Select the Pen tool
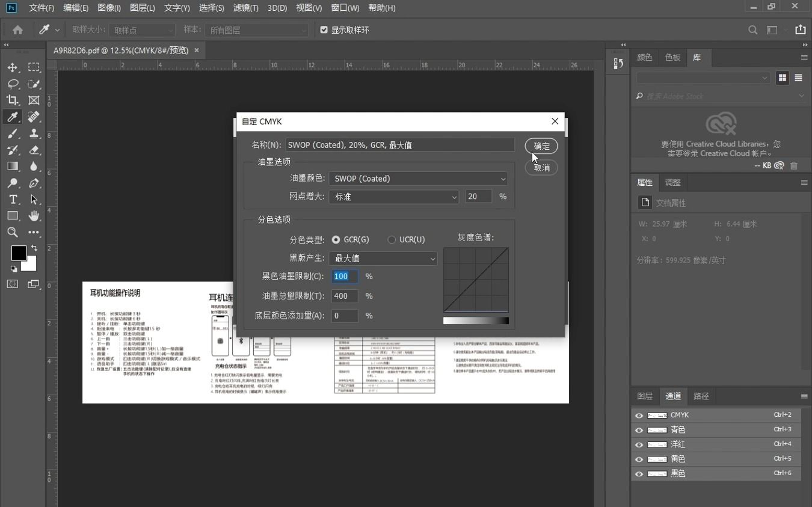 [34, 183]
